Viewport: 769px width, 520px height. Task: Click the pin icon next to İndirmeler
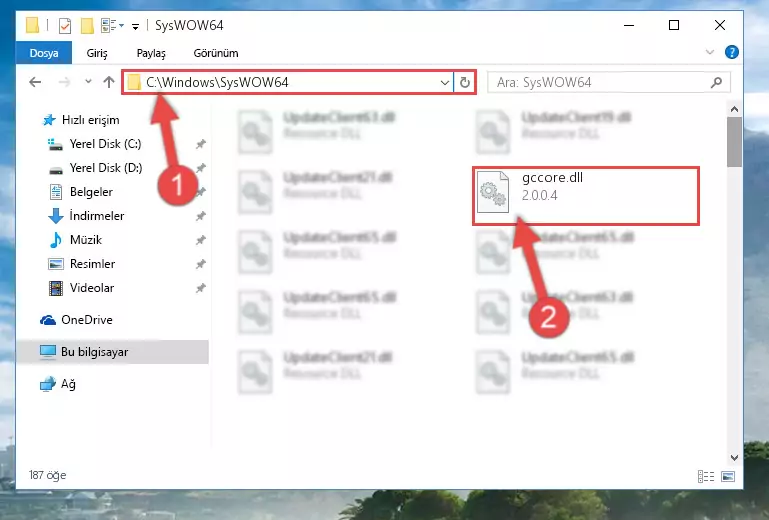[201, 216]
